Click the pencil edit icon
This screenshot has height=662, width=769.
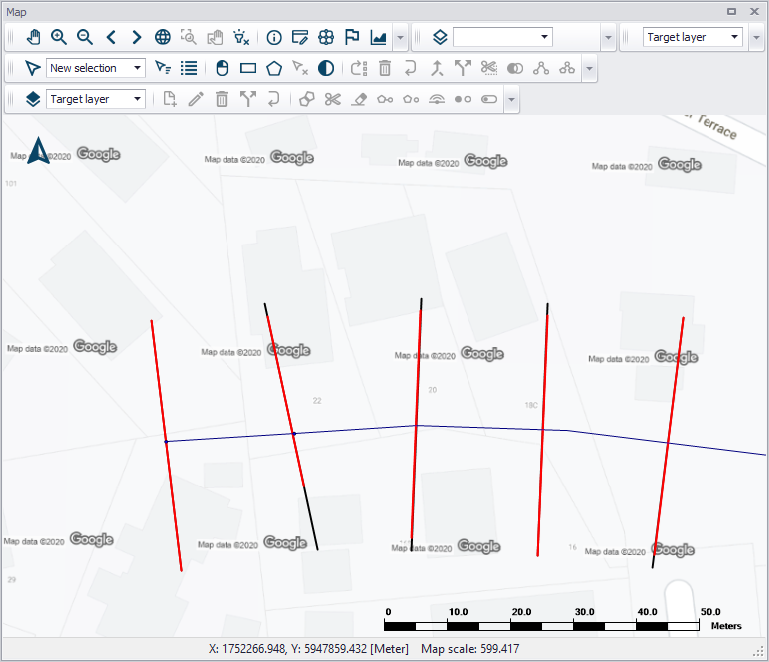[196, 99]
